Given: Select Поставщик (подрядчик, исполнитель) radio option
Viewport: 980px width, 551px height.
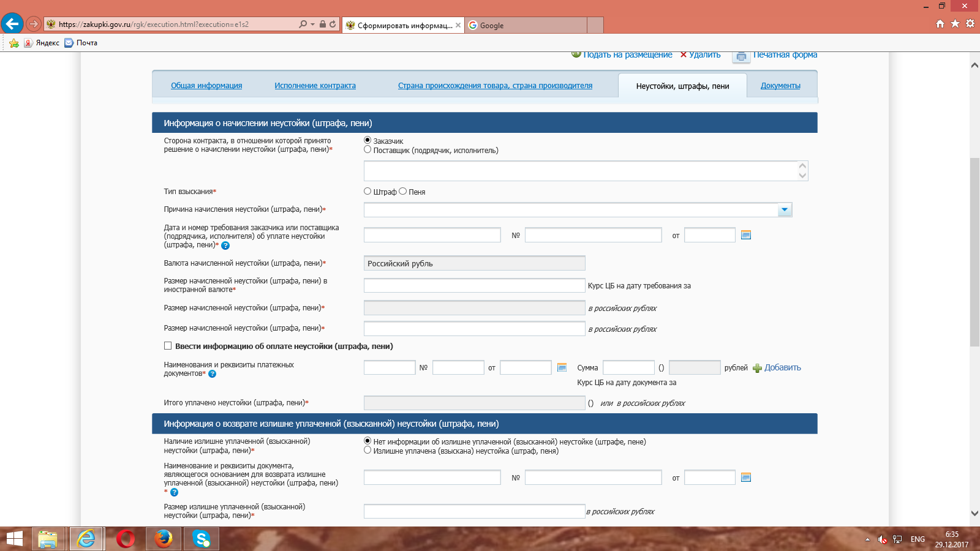Looking at the screenshot, I should click(x=367, y=149).
